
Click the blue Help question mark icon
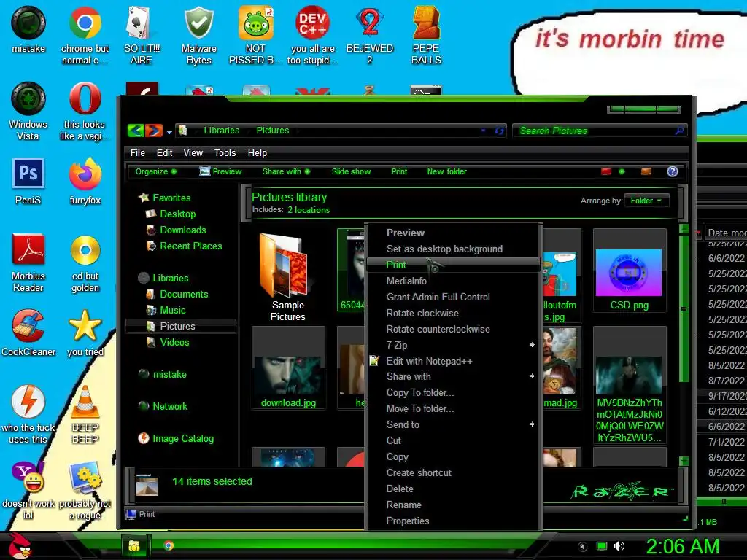tap(672, 171)
